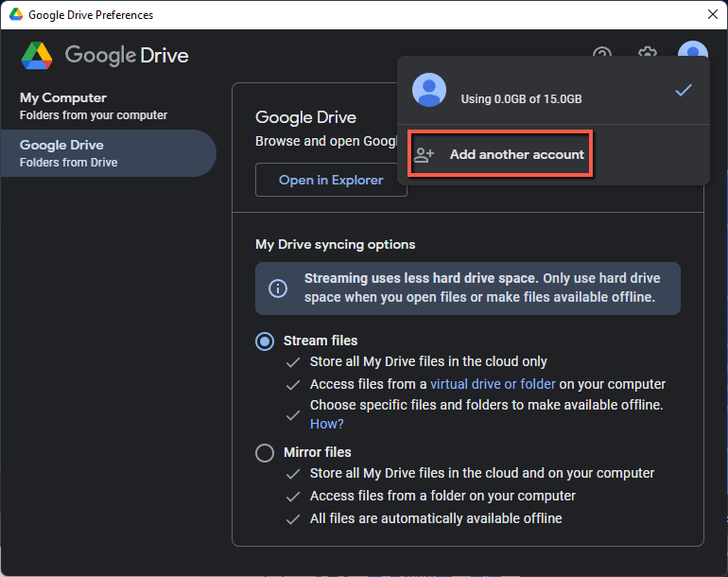Select the Google Drive sidebar section
728x577 pixels.
click(x=108, y=153)
